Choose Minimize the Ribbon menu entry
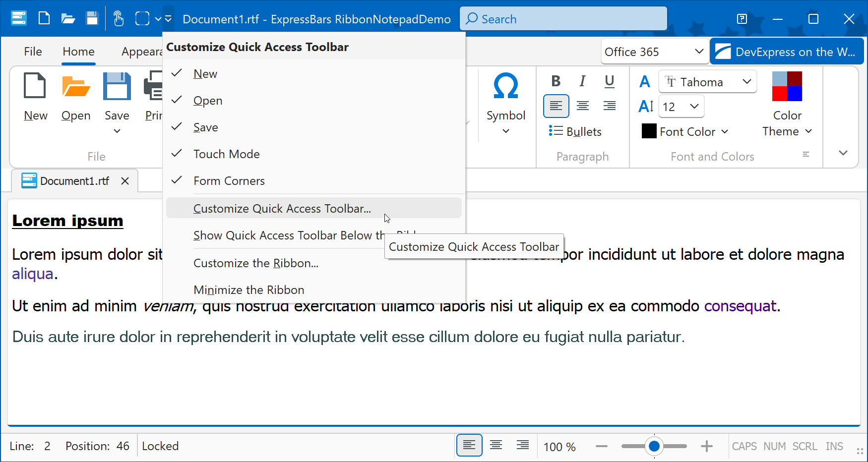Viewport: 868px width, 462px height. 248,289
